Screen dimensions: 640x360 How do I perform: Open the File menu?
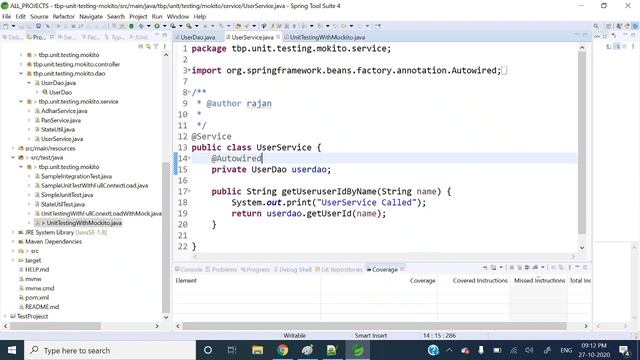point(7,16)
